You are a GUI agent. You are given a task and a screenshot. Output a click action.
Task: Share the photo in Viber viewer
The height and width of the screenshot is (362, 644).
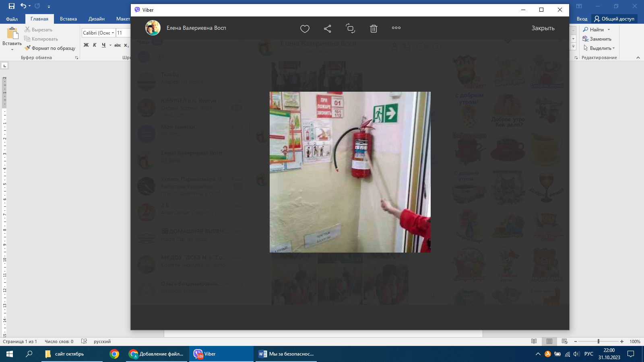click(x=328, y=29)
